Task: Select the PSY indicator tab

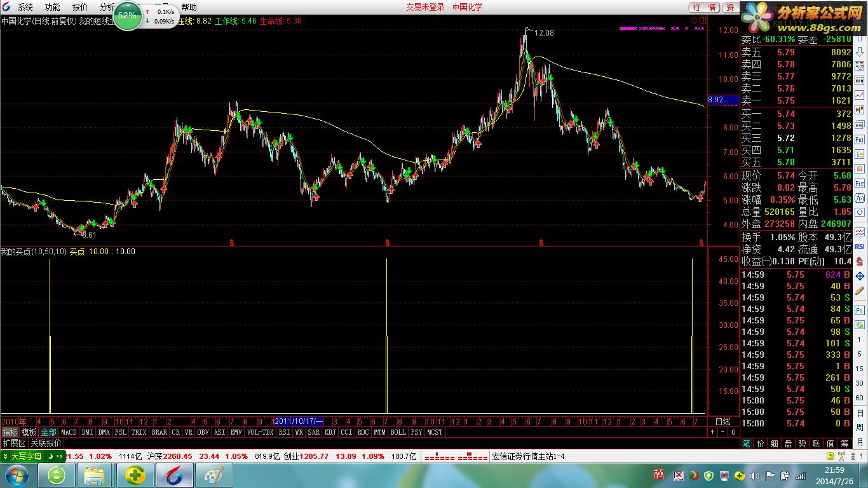Action: (x=416, y=432)
